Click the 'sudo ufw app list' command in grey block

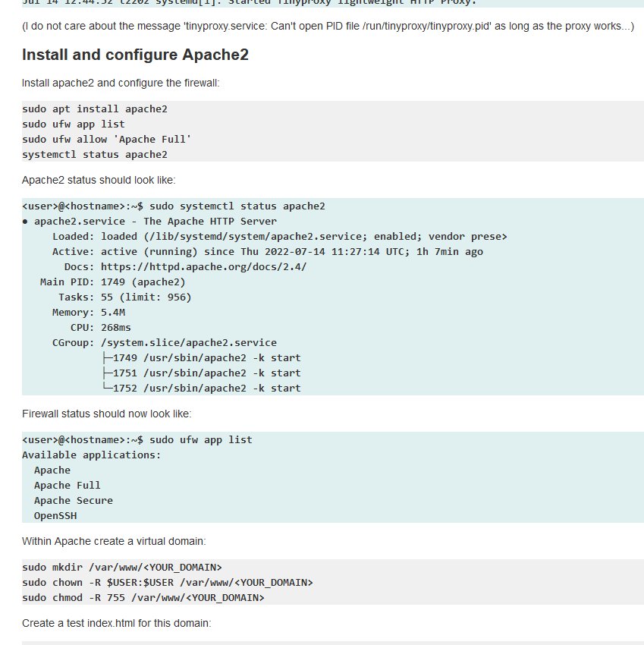[x=74, y=124]
